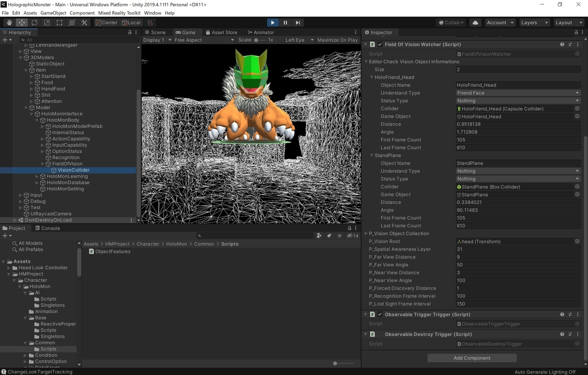This screenshot has height=375, width=588.
Task: Open the Component menu
Action: click(x=82, y=13)
